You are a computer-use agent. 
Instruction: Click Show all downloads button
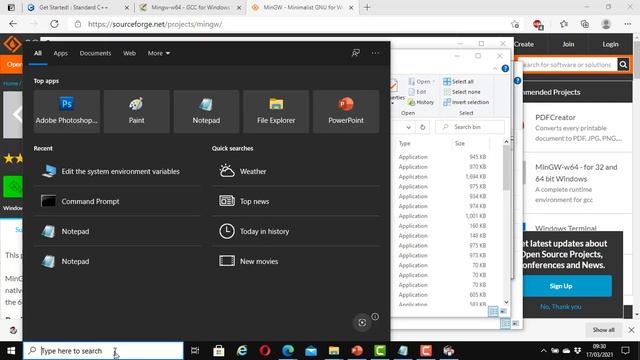point(603,329)
